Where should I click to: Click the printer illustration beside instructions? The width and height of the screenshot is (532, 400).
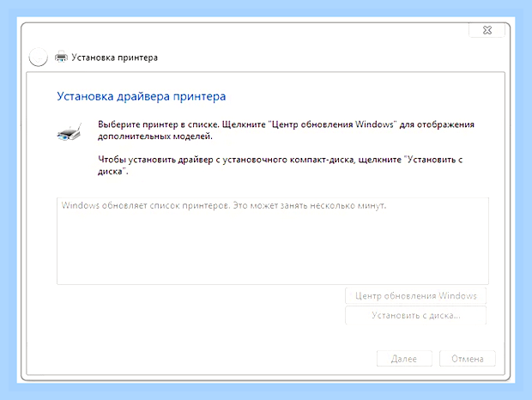[x=70, y=131]
